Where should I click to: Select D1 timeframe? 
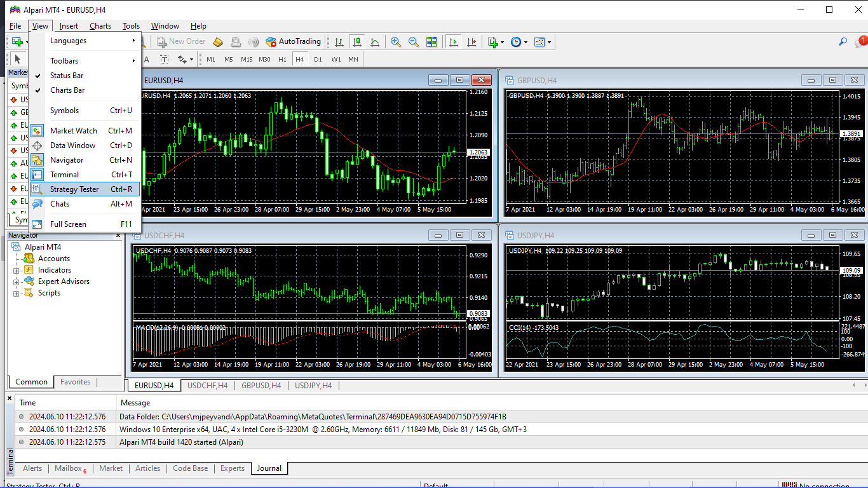(318, 59)
